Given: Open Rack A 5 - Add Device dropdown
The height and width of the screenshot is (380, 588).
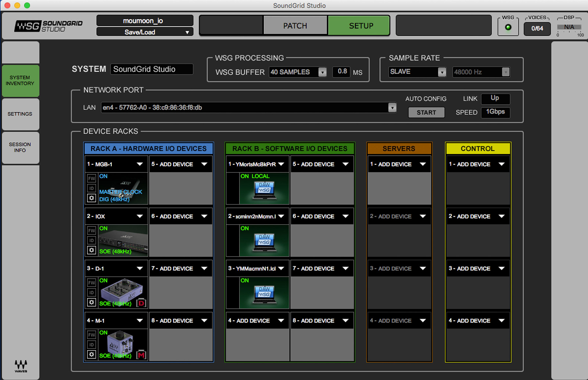Looking at the screenshot, I should [180, 164].
